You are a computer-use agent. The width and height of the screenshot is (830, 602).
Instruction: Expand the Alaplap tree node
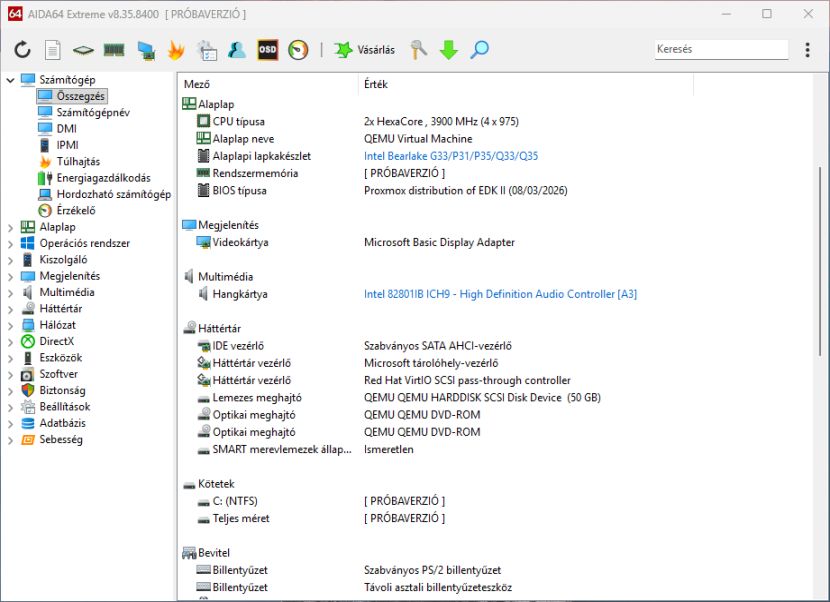tap(10, 228)
